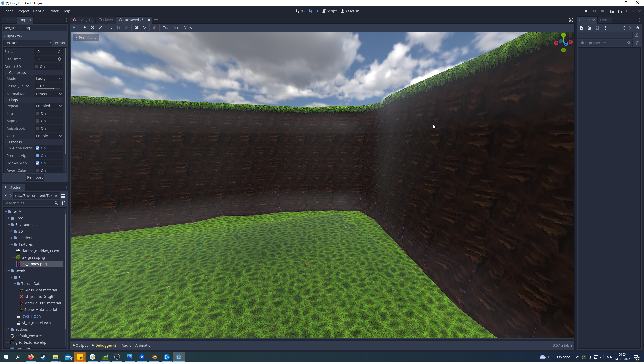The image size is (644, 362).
Task: Activate the Move Mode tool
Action: click(x=84, y=28)
